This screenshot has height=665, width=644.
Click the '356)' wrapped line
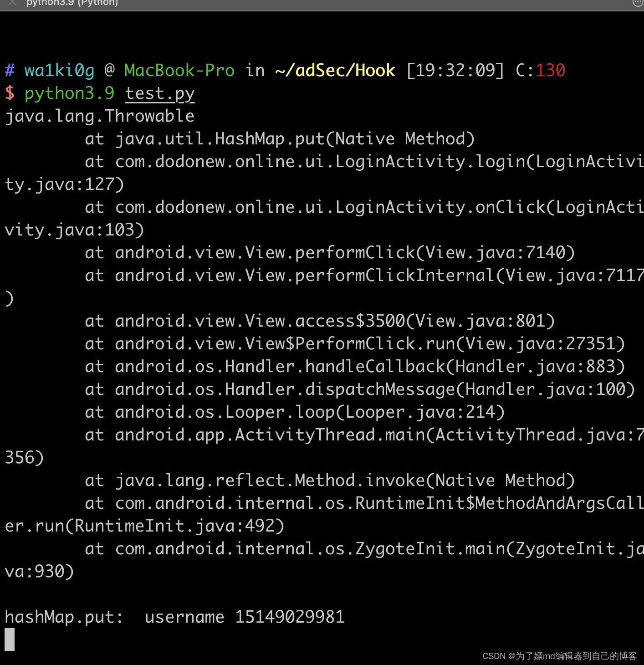24,458
